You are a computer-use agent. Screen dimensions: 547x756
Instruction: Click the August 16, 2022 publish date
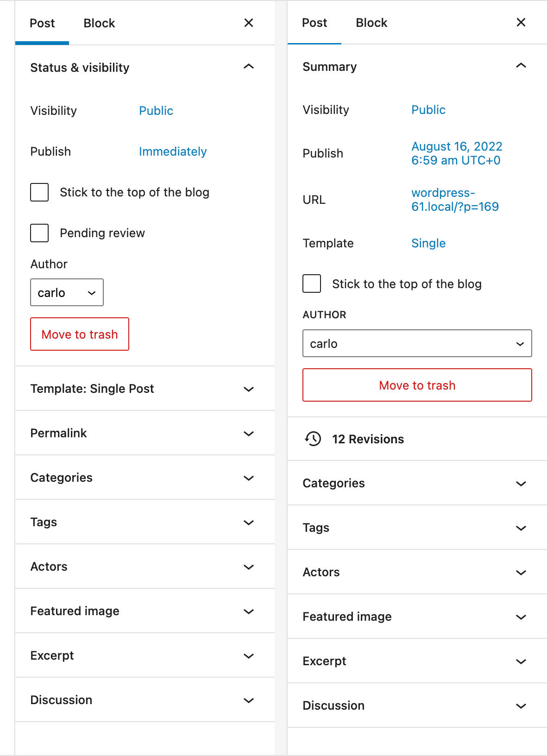tap(456, 153)
